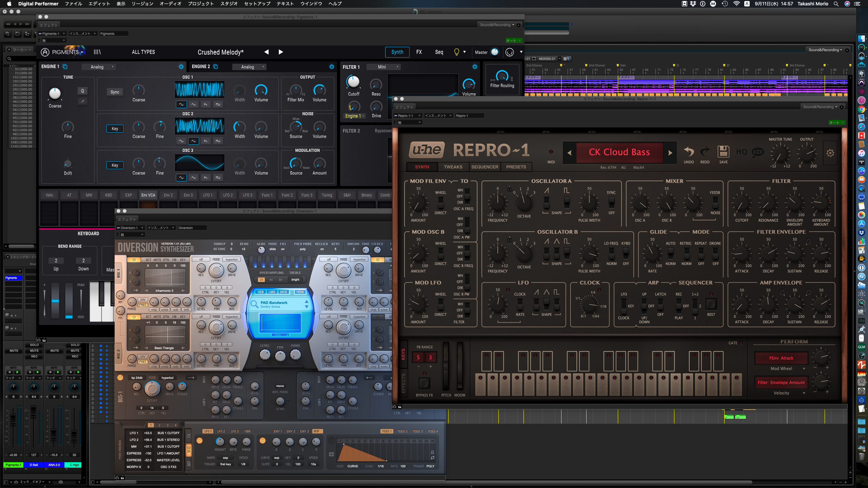
Task: Click the Pigments FX button
Action: (x=419, y=52)
